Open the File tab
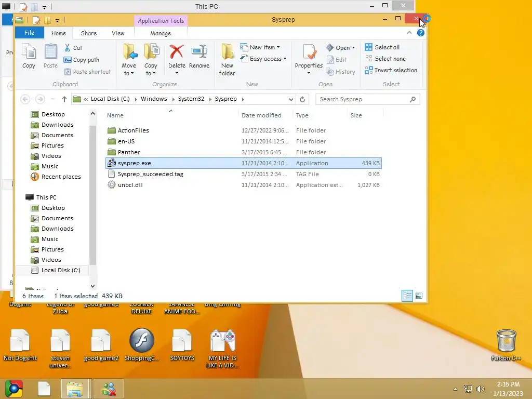The height and width of the screenshot is (399, 532). [30, 33]
